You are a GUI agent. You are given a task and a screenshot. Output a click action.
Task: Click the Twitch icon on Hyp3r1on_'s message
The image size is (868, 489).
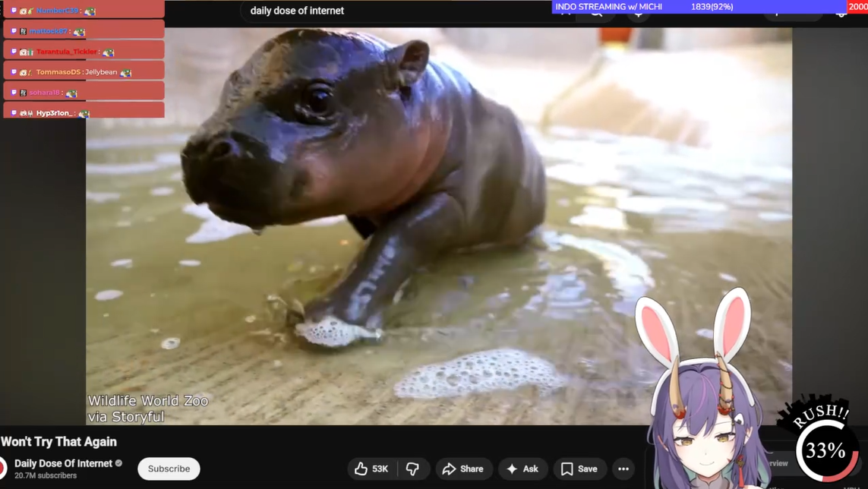pos(14,113)
